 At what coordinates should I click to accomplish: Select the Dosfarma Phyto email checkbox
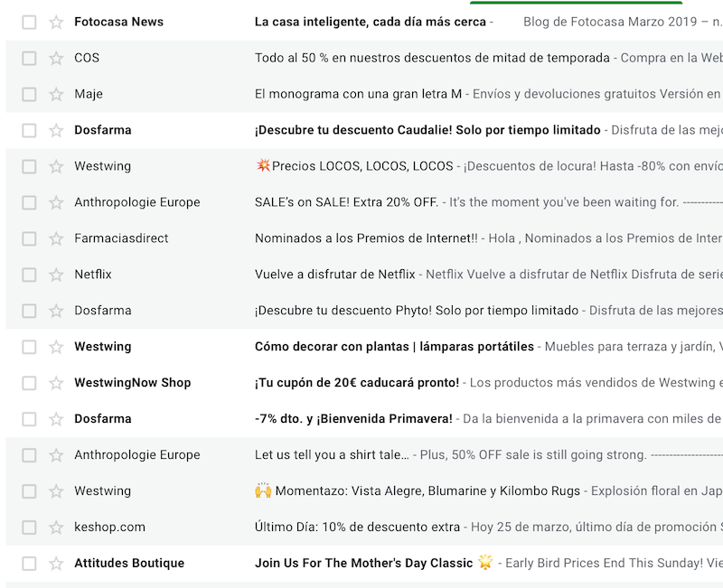[29, 311]
